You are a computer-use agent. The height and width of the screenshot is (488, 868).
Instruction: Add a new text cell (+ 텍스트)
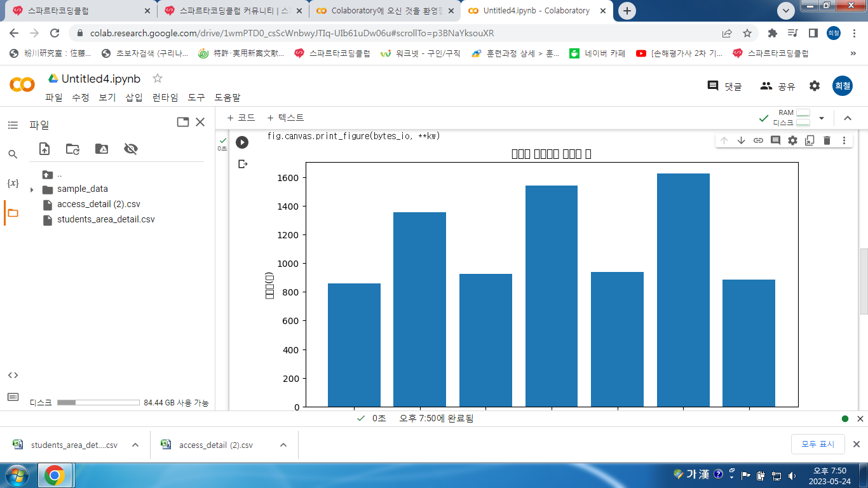(285, 118)
